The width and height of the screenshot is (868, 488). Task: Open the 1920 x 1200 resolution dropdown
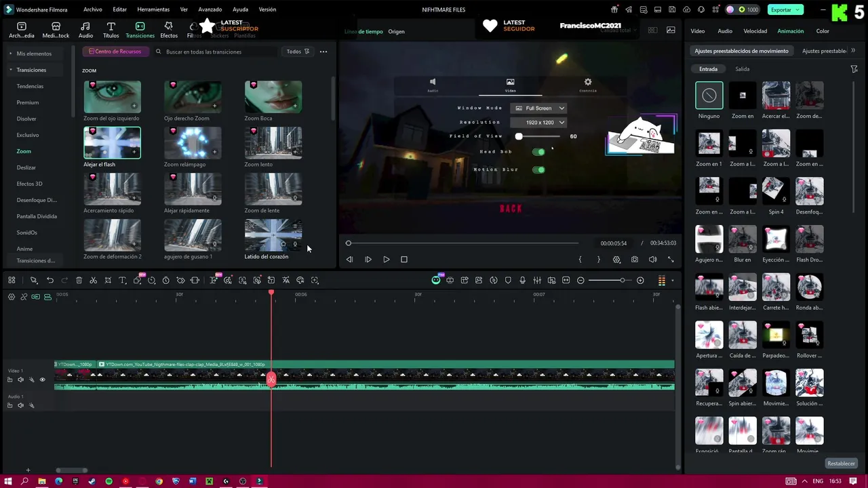539,122
